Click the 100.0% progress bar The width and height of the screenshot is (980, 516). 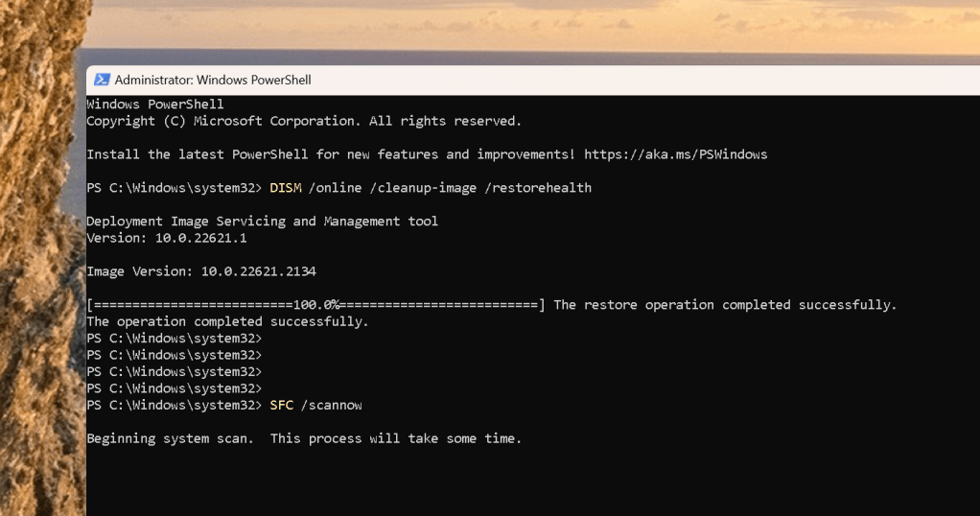[x=315, y=305]
